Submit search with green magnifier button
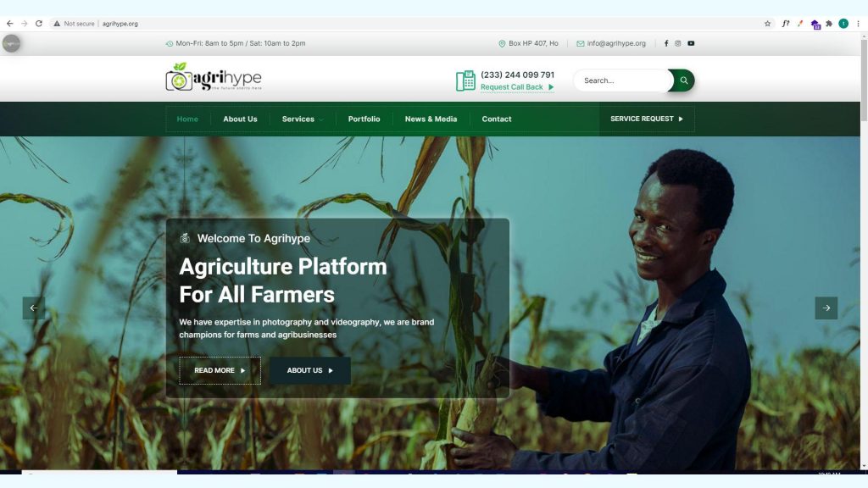 pos(682,80)
